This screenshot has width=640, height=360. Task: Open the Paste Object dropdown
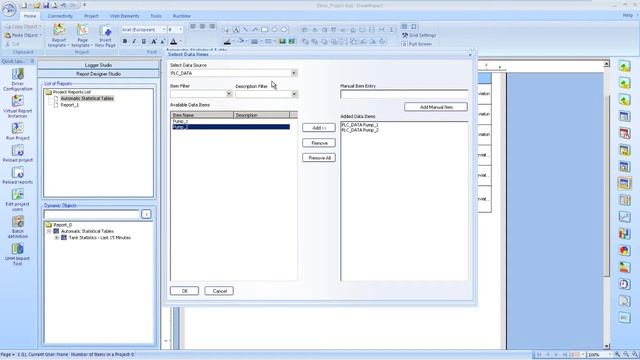pos(41,36)
